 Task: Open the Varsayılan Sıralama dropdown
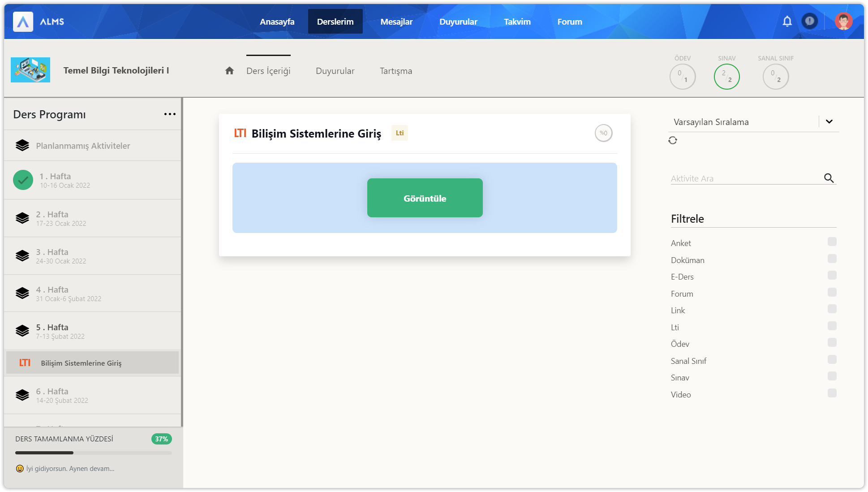point(829,121)
